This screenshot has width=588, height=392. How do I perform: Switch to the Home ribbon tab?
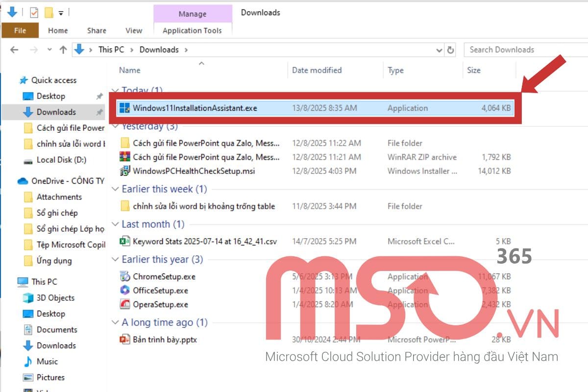point(58,30)
